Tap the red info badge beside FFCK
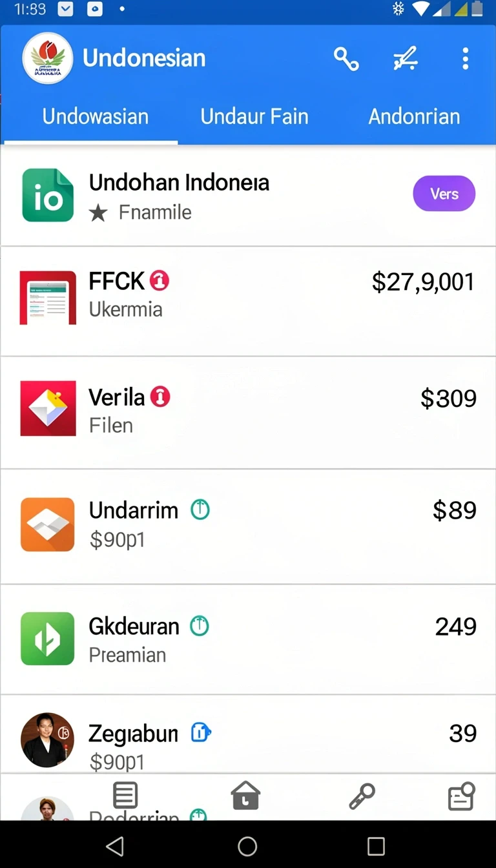 click(x=160, y=280)
